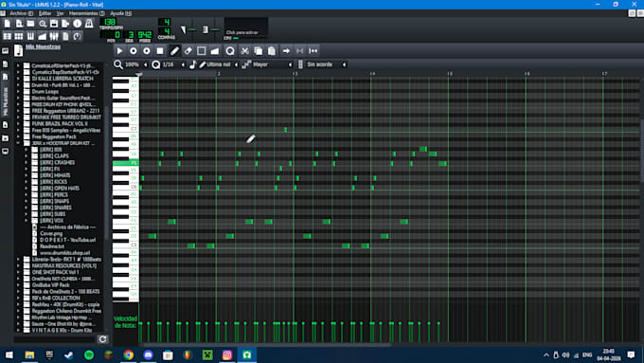Open the Ayuda menu
This screenshot has height=363, width=644.
pyautogui.click(x=121, y=13)
